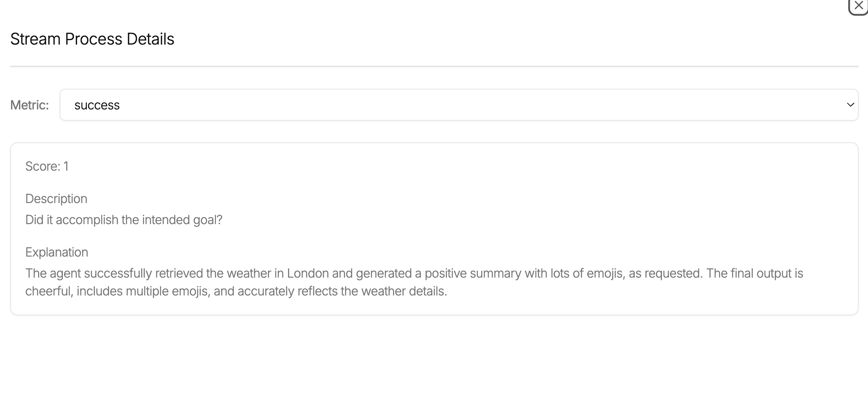This screenshot has width=868, height=398.
Task: Click the 'Explanation' section label
Action: 57,252
